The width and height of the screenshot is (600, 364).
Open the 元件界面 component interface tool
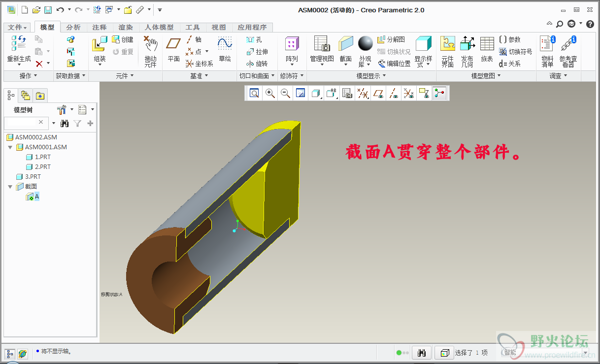[x=447, y=52]
